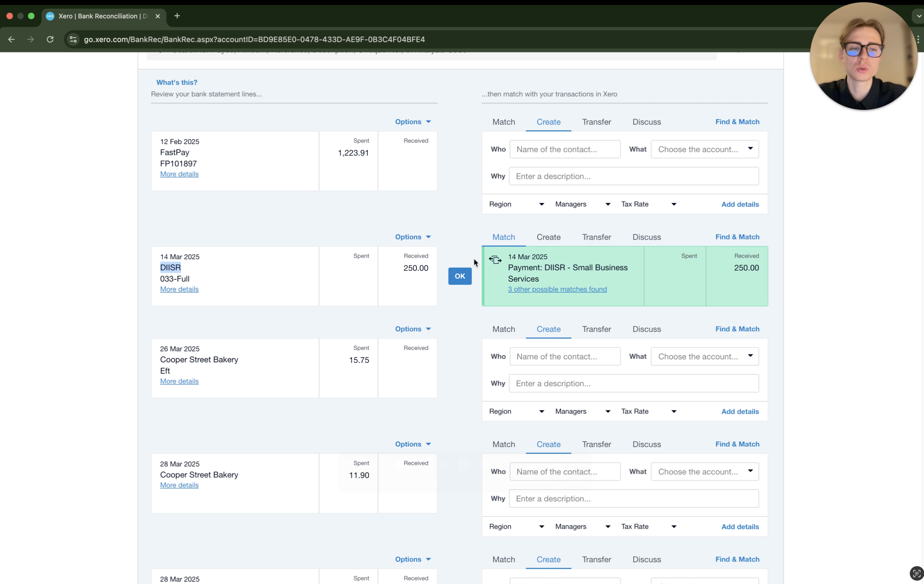Open '3 other possible matches found' link
The width and height of the screenshot is (924, 584).
[557, 289]
